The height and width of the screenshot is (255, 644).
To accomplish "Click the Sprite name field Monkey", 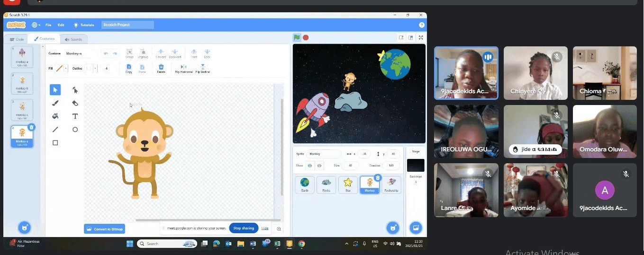I will (324, 154).
